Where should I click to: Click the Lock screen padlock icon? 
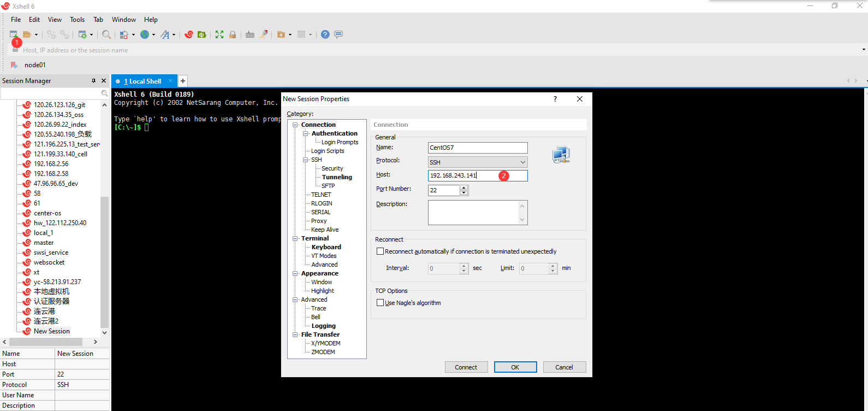click(233, 34)
